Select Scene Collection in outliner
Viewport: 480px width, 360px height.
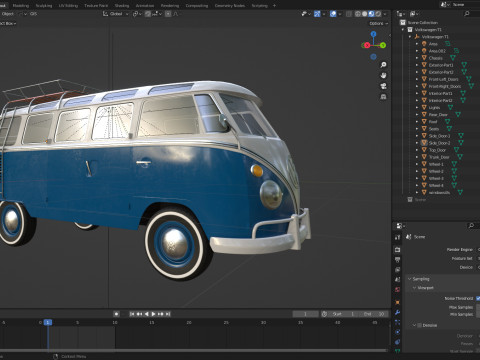(x=422, y=23)
